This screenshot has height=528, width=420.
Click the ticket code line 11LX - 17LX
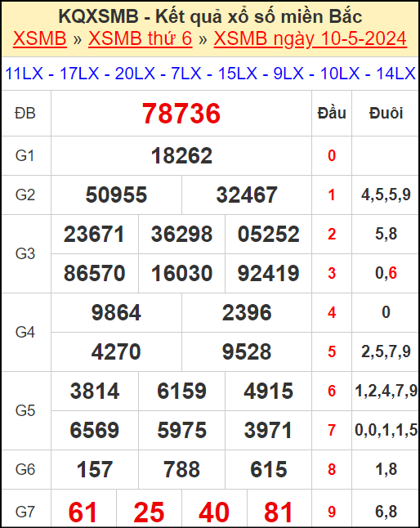tap(210, 74)
